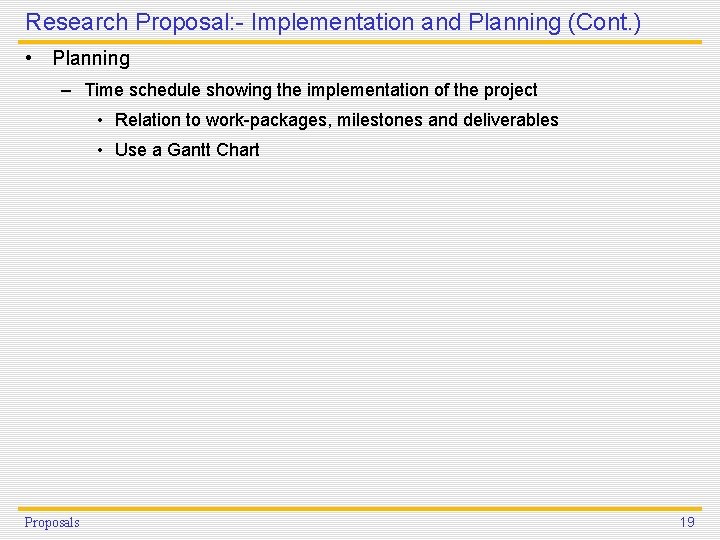
Task: Click the bullet dot before 'Relation to work-packages'
Action: 101,121
